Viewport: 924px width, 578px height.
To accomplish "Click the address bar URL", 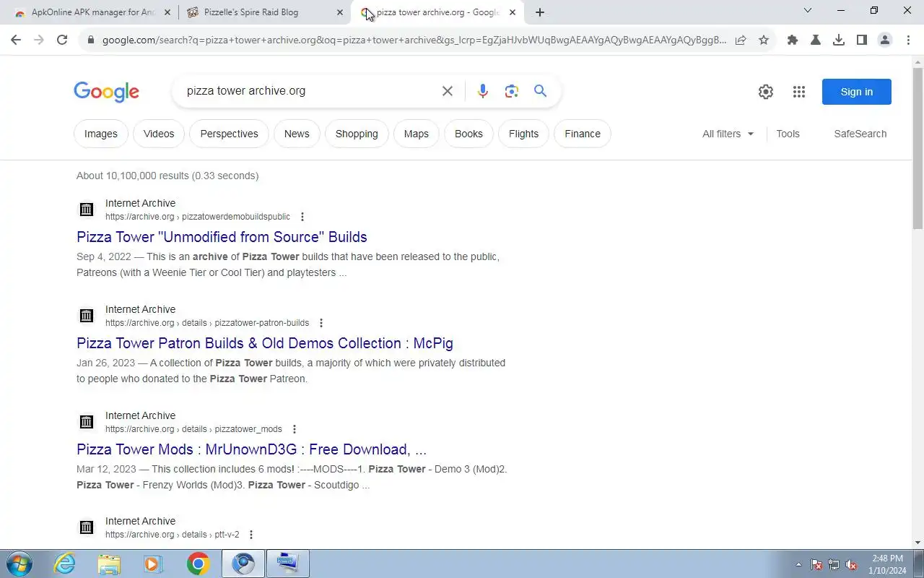I will [414, 40].
